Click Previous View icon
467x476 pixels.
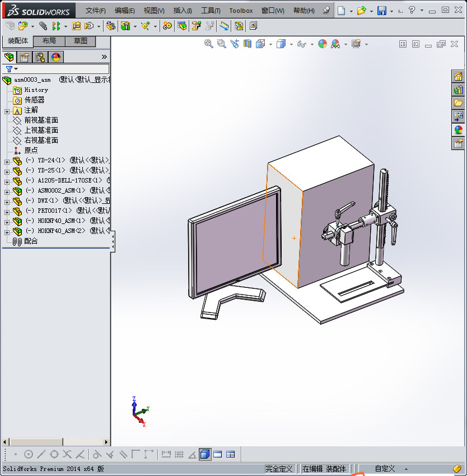(235, 44)
